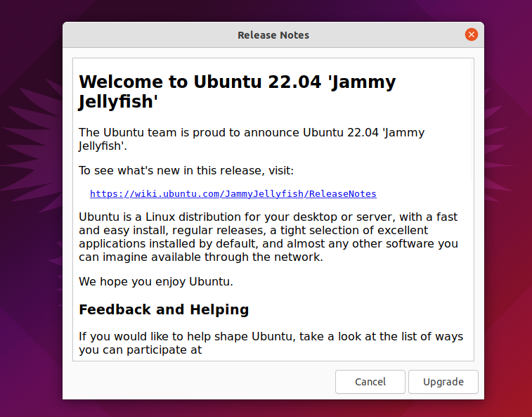The width and height of the screenshot is (532, 417).
Task: Close the Release Notes window
Action: pyautogui.click(x=472, y=34)
